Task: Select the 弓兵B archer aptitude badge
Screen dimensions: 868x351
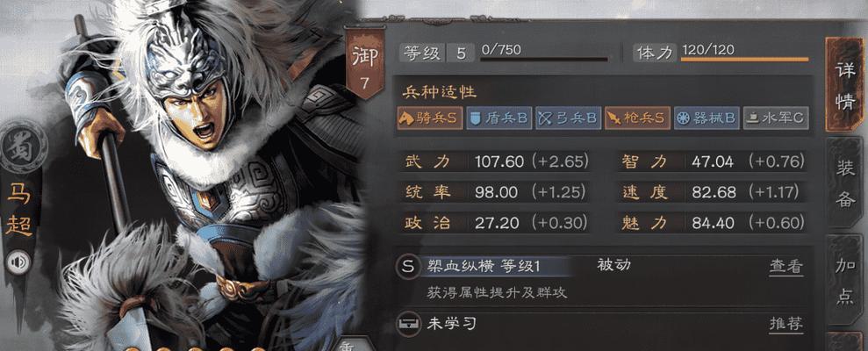Action: pyautogui.click(x=568, y=118)
